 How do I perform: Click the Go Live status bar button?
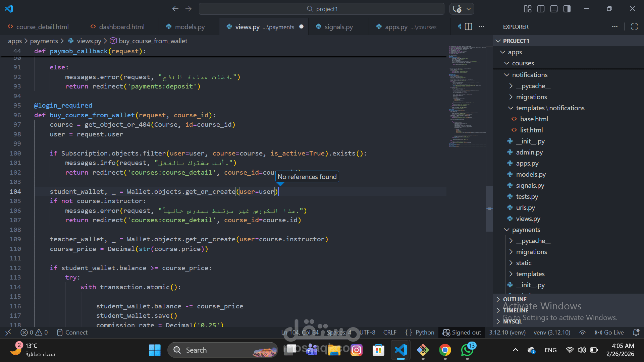(609, 333)
